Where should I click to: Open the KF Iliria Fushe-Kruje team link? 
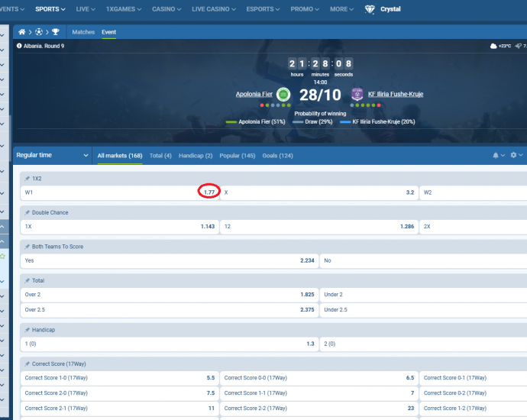(x=396, y=94)
